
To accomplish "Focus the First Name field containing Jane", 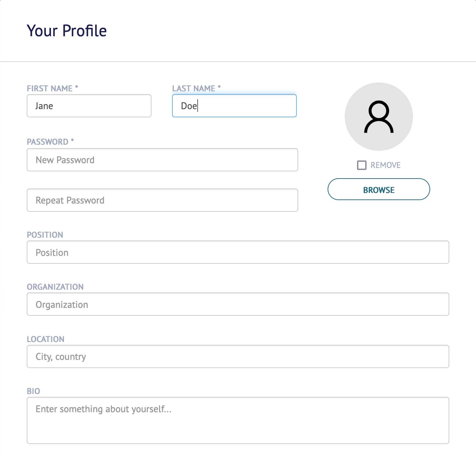I will [x=89, y=106].
